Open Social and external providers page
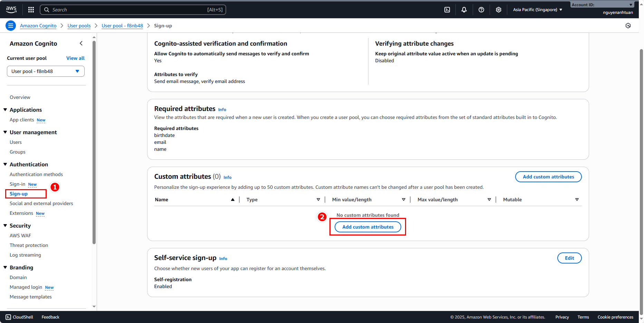The image size is (644, 323). coord(41,203)
